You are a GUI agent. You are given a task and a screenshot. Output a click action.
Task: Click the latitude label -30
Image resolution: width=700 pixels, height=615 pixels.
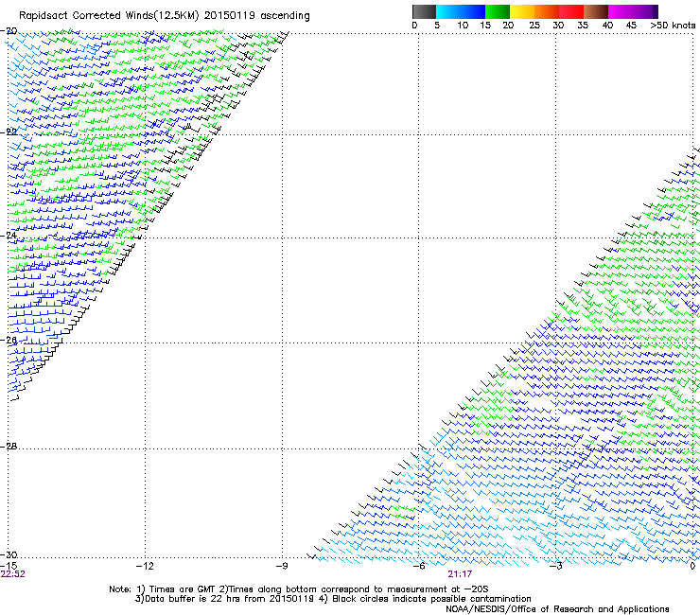tap(9, 554)
